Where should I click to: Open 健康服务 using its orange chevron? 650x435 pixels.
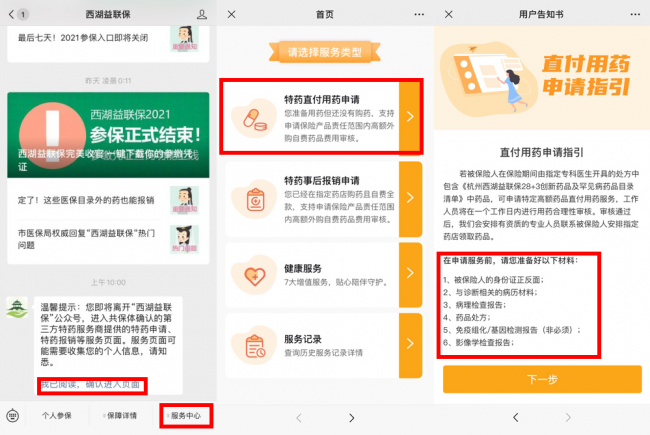(411, 271)
